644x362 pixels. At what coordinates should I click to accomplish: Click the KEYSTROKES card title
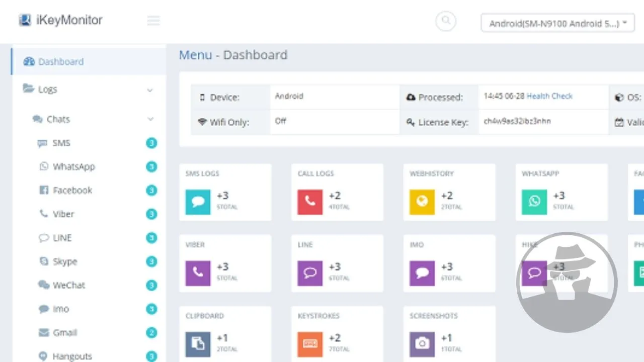318,316
